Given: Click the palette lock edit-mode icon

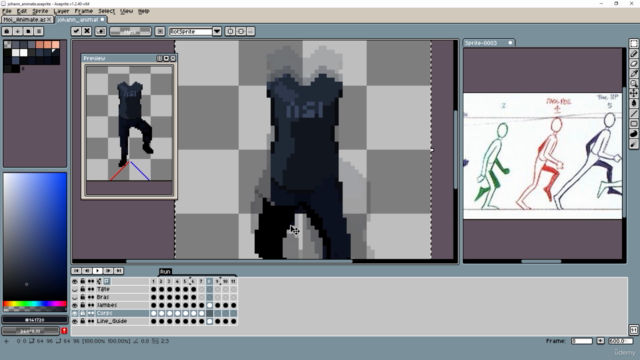Looking at the screenshot, I should 7,31.
